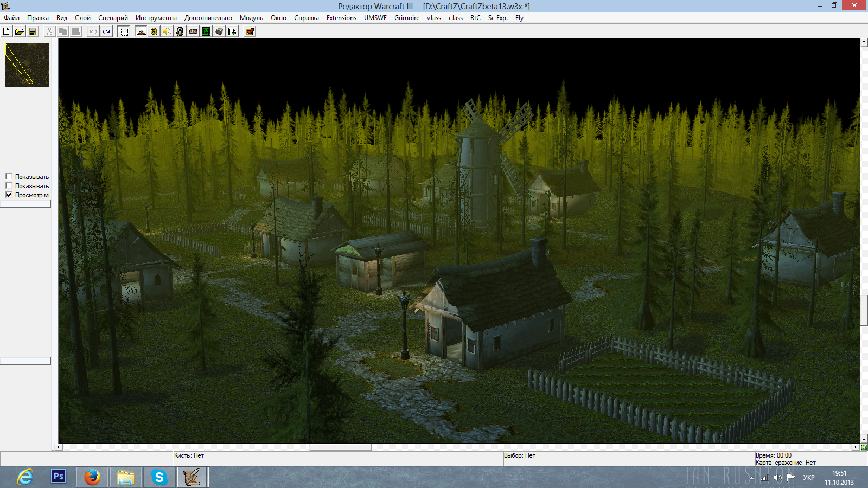
Task: Click the Redo arrow icon
Action: pos(106,31)
